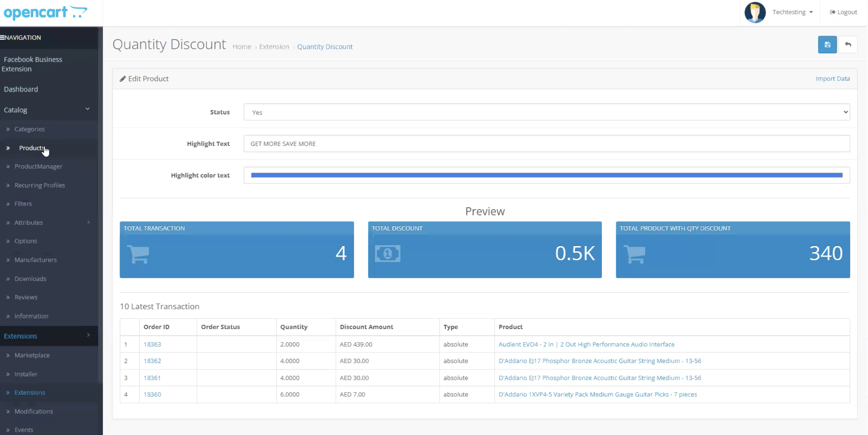Click the pencil icon beside Edit Product

click(123, 79)
